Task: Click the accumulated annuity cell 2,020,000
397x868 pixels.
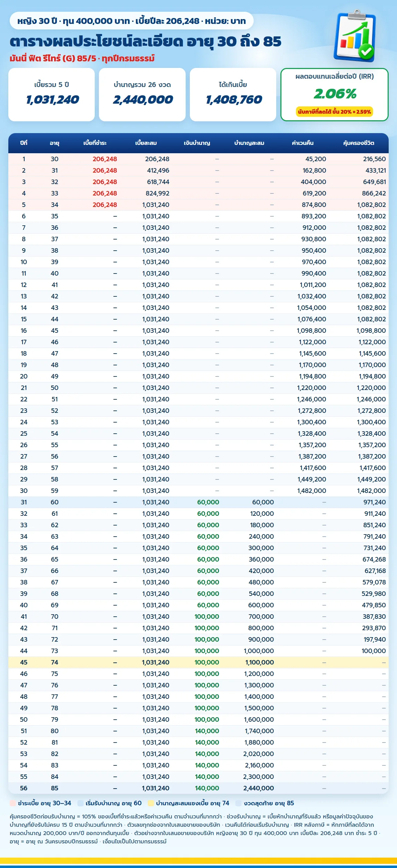Action: click(x=259, y=754)
